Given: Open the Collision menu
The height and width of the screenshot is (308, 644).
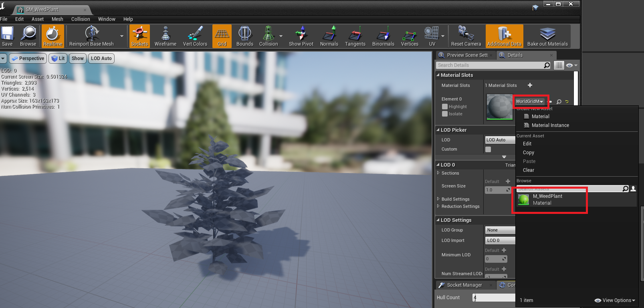Looking at the screenshot, I should click(x=81, y=19).
